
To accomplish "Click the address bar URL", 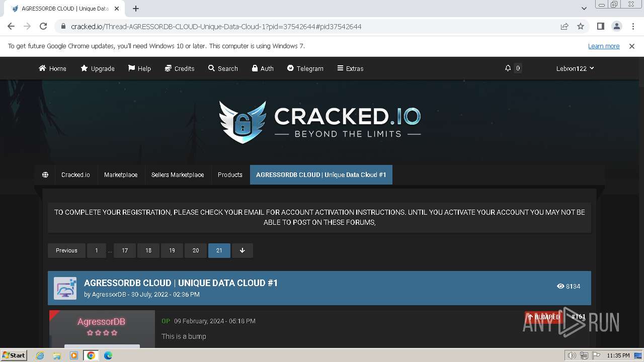I will tap(216, 27).
